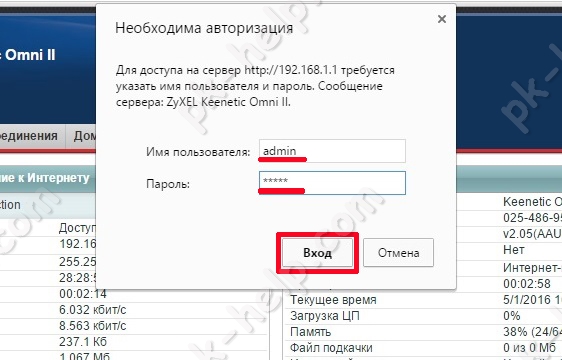562x360 pixels.
Task: Click the Загрузка ЦП row label
Action: pos(325,316)
